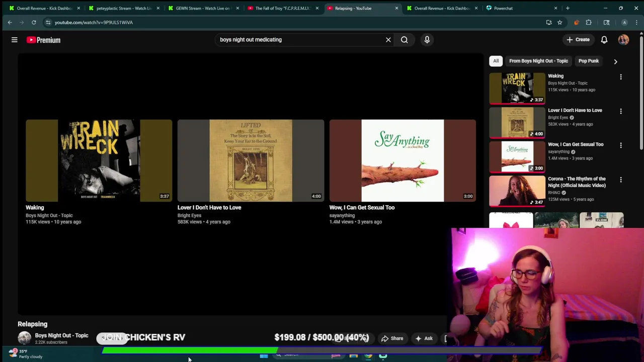Screen dimensions: 644x362
Task: Go back with browser back arrow
Action: click(10, 22)
